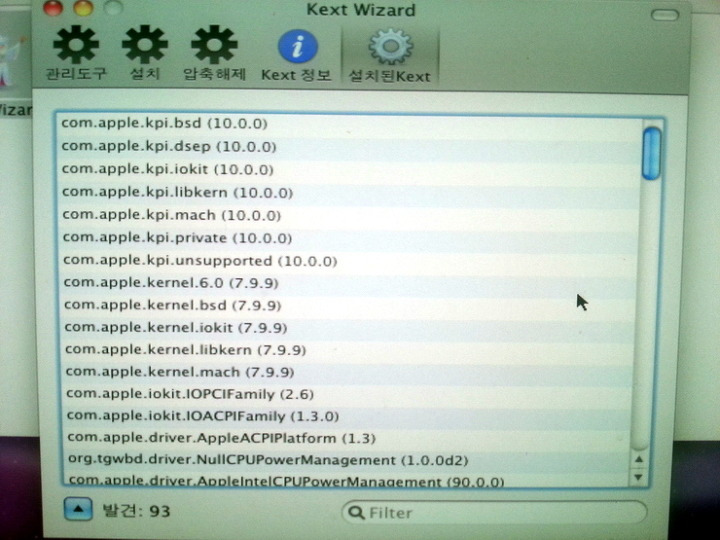Open the 압축해제 gear icon
The image size is (720, 540).
tap(214, 45)
